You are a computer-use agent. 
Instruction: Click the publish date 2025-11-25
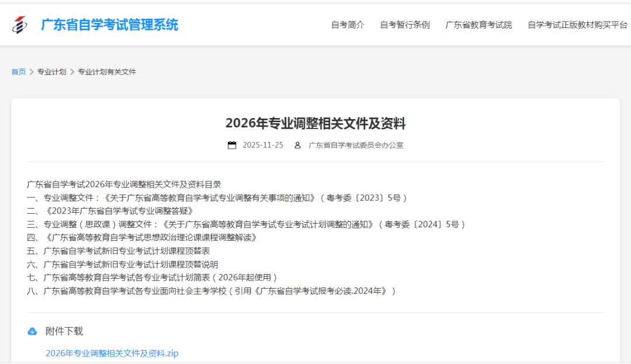[263, 145]
